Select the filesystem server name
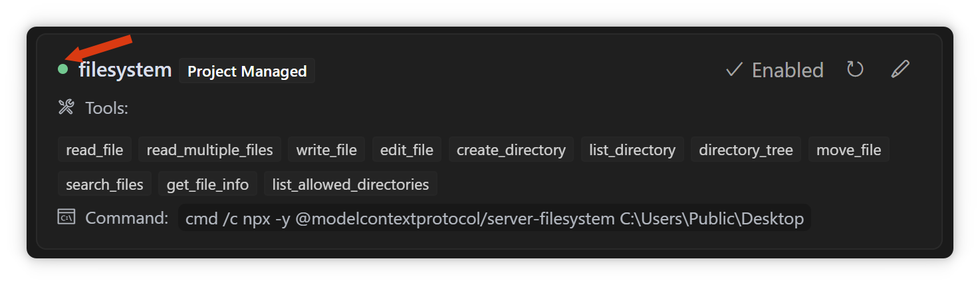The width and height of the screenshot is (980, 285). pyautogui.click(x=125, y=70)
